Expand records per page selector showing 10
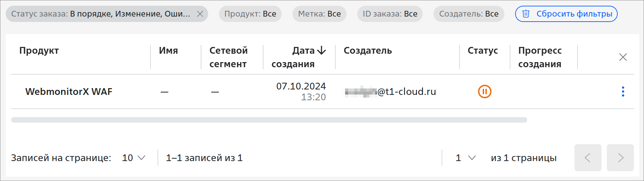Screen dimensions: 644x181 click(134, 158)
